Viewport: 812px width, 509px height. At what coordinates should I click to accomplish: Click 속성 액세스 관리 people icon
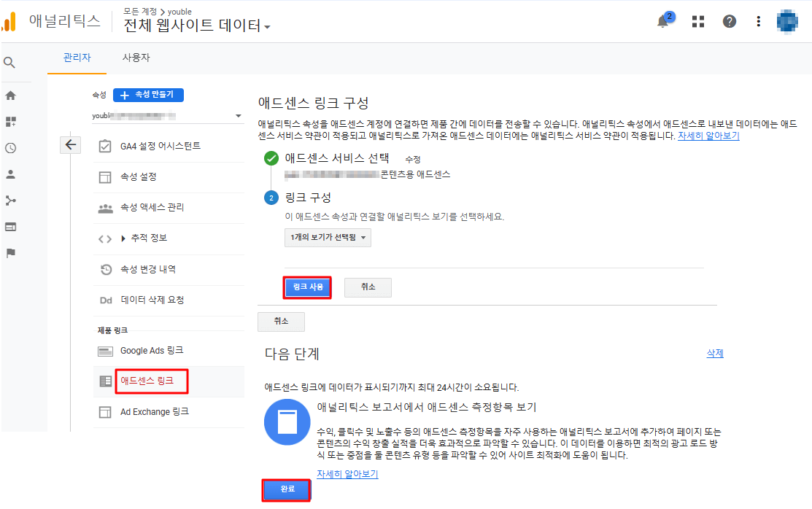(x=105, y=208)
